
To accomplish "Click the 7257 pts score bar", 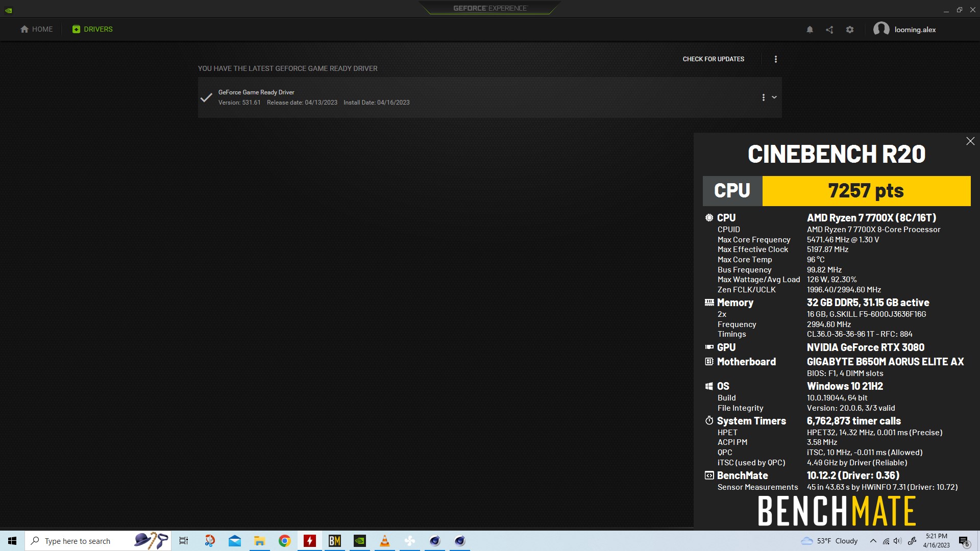I will pyautogui.click(x=866, y=191).
